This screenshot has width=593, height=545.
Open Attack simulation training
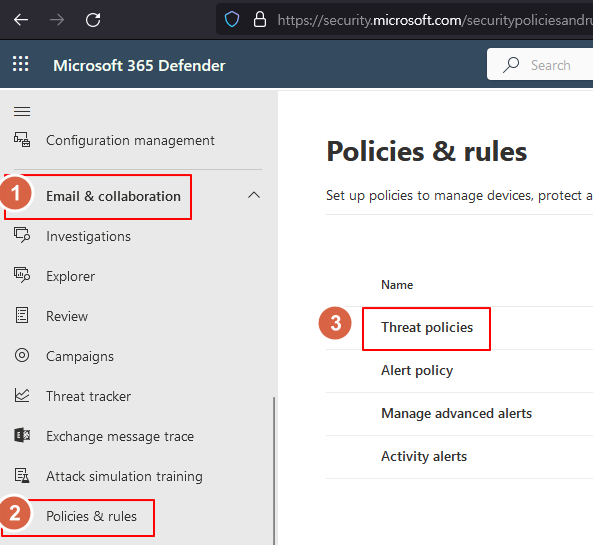[124, 477]
